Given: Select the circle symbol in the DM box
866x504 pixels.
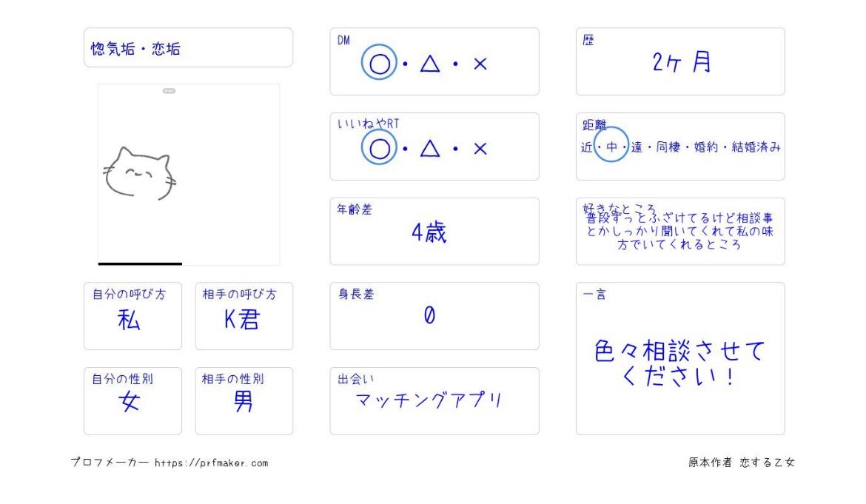Looking at the screenshot, I should 380,64.
